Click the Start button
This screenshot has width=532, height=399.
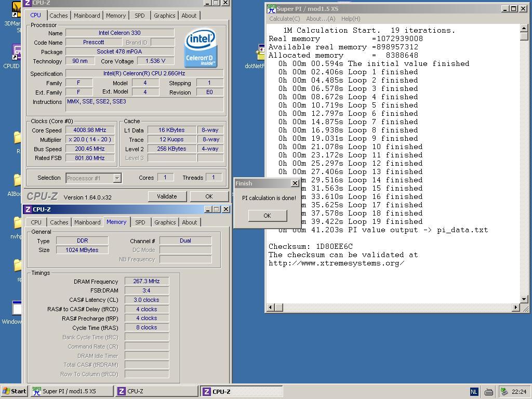(14, 391)
